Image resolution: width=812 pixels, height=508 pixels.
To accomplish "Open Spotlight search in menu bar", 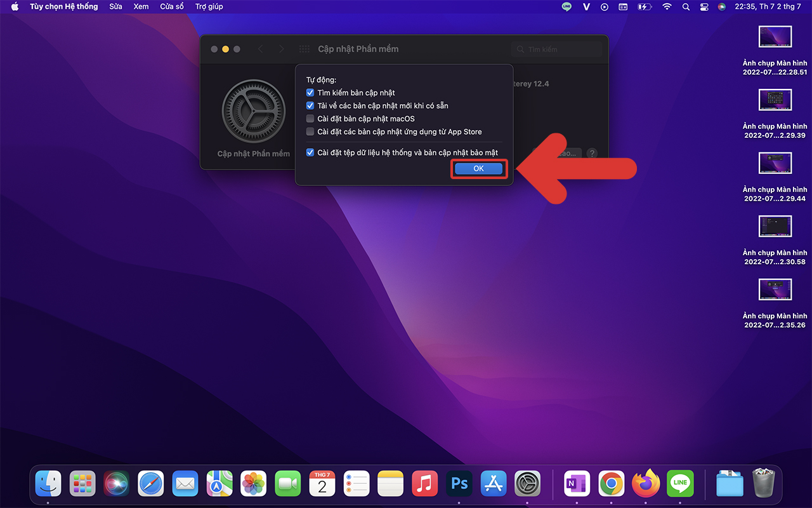I will pyautogui.click(x=686, y=6).
